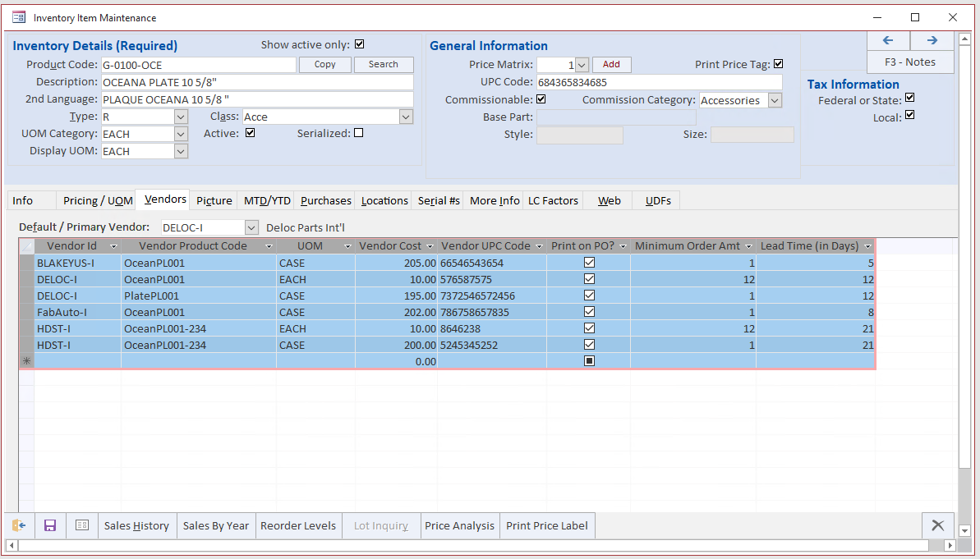The height and width of the screenshot is (559, 980).
Task: Toggle the Show active only checkbox
Action: tap(359, 45)
